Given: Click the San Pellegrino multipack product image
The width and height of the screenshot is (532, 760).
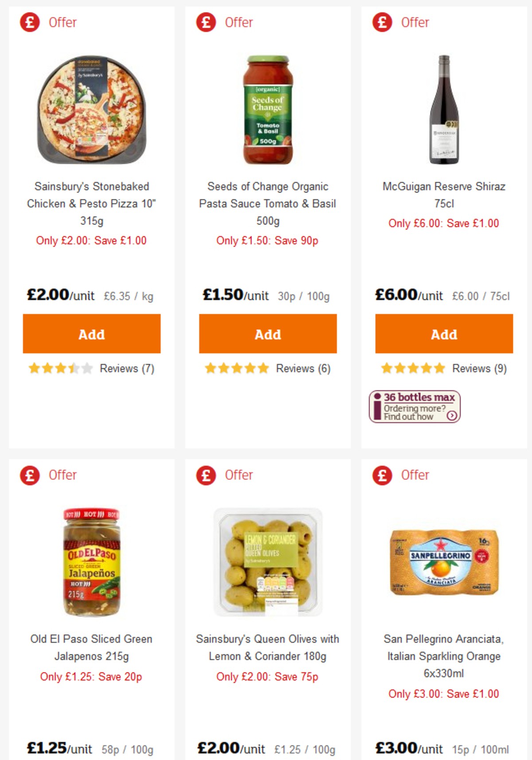Looking at the screenshot, I should click(x=443, y=563).
